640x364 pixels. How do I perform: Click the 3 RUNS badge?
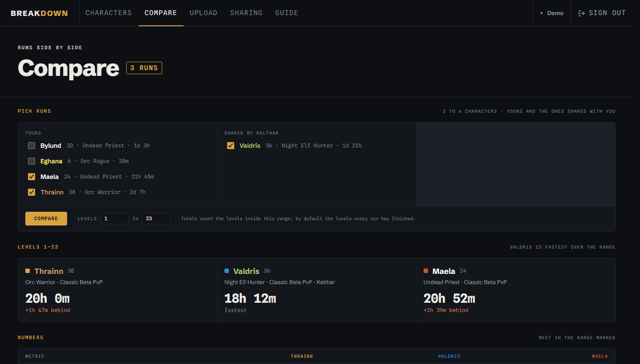pos(144,68)
